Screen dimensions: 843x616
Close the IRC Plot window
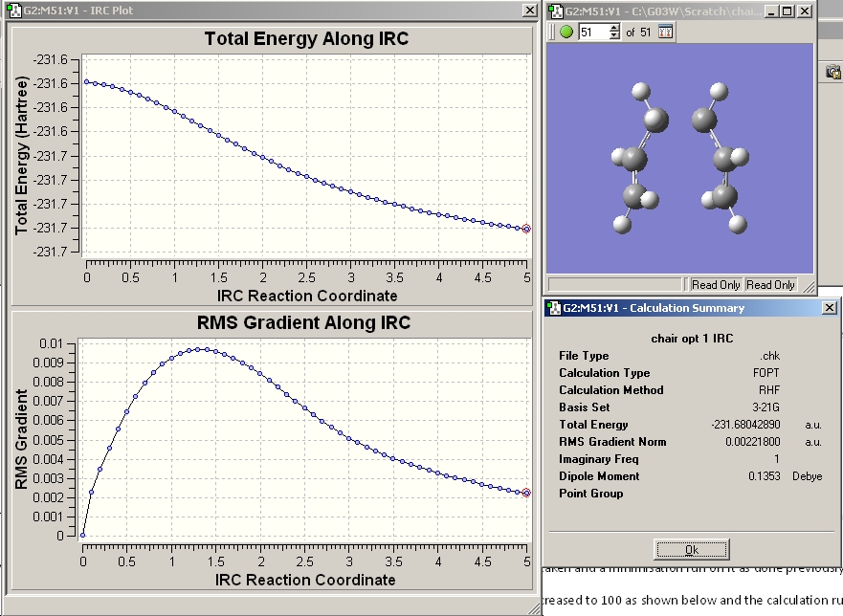(529, 11)
